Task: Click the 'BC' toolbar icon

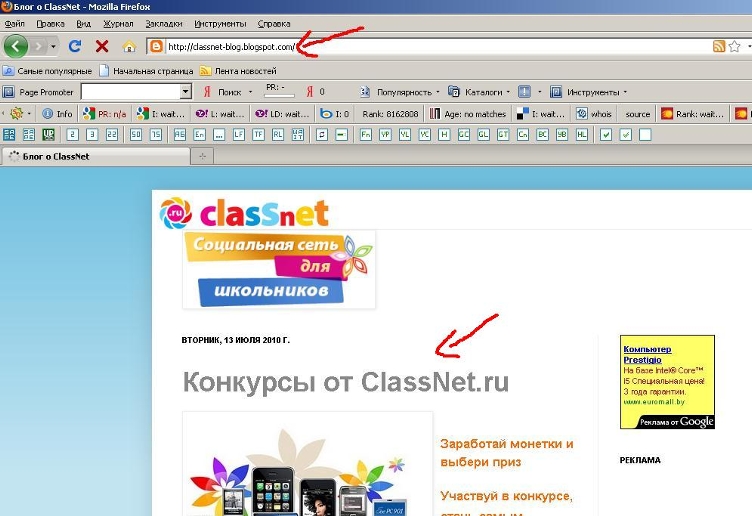Action: pos(542,135)
